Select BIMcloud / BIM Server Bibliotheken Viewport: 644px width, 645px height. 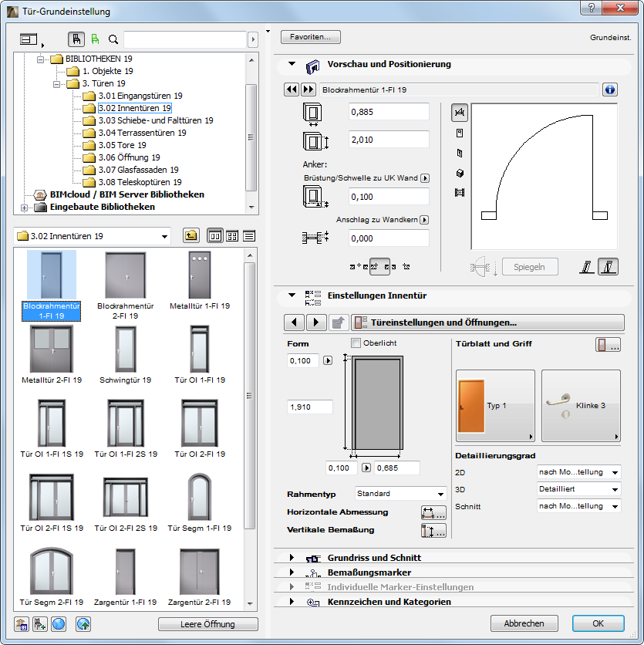127,194
